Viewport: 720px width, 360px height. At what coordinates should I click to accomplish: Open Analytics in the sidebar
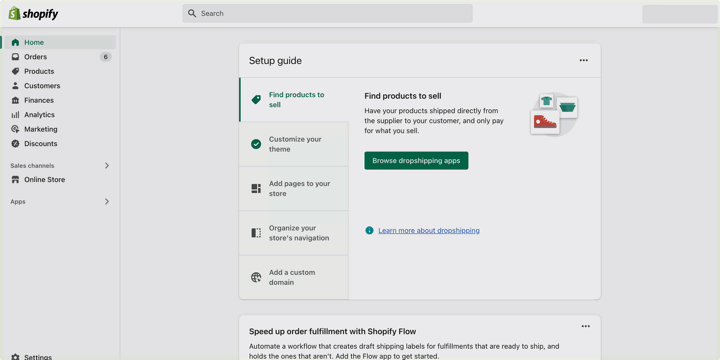coord(60,115)
